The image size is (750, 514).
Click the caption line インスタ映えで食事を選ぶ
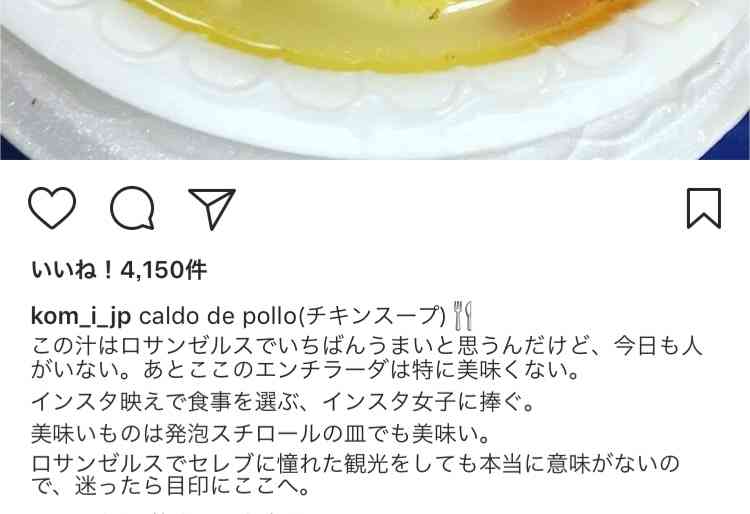point(283,402)
